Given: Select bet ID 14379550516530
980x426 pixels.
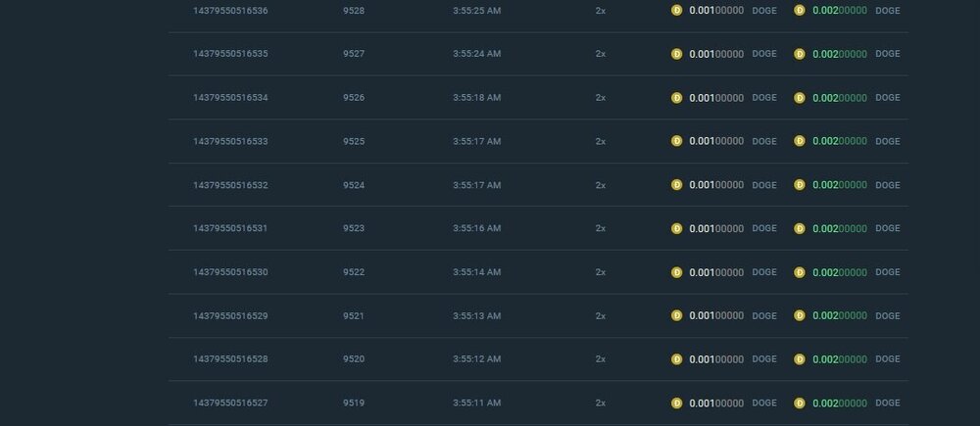Looking at the screenshot, I should (230, 272).
